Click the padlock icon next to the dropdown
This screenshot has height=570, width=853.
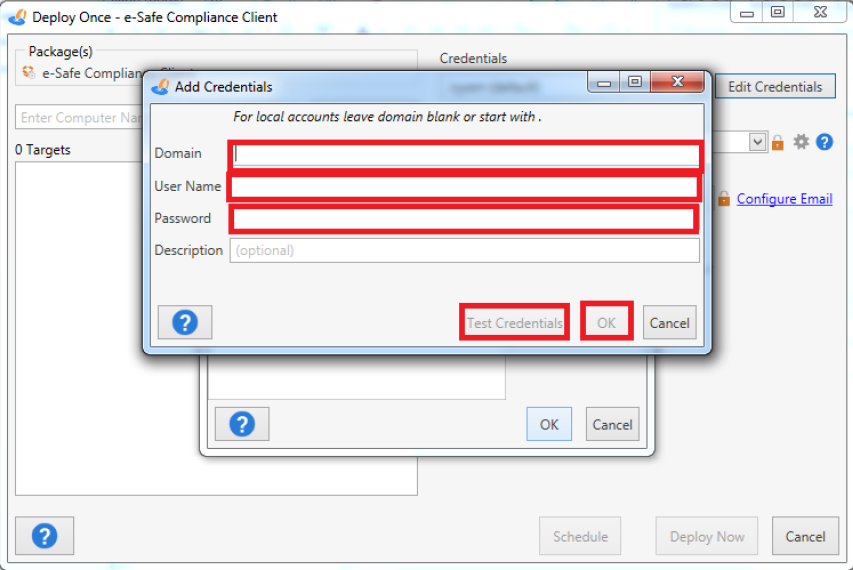click(778, 143)
